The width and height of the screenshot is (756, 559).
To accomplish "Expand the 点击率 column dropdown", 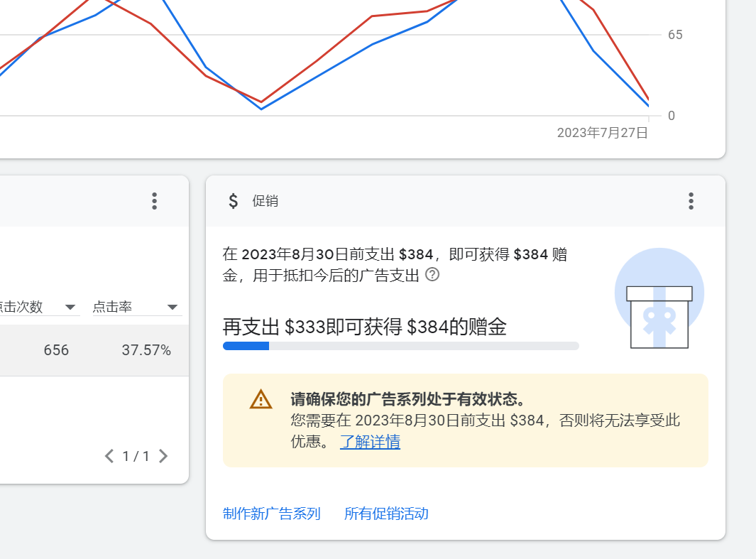I will pos(172,307).
